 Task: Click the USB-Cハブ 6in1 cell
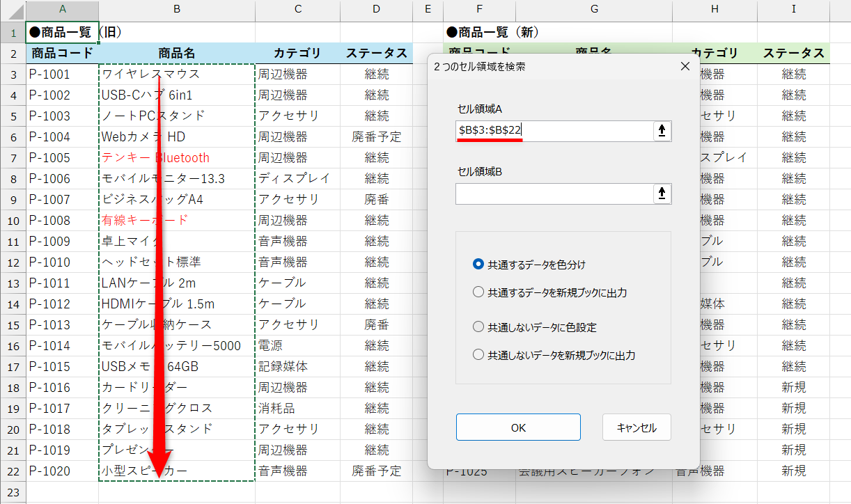177,95
